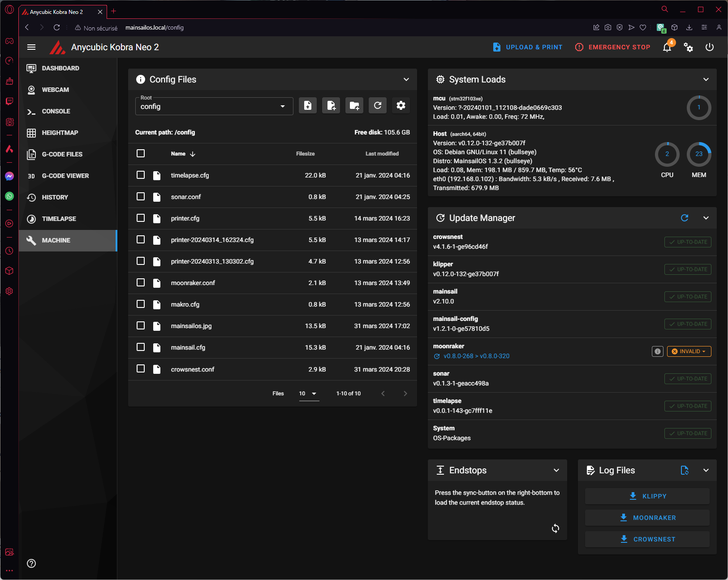
Task: Open the Console page
Action: [68, 111]
